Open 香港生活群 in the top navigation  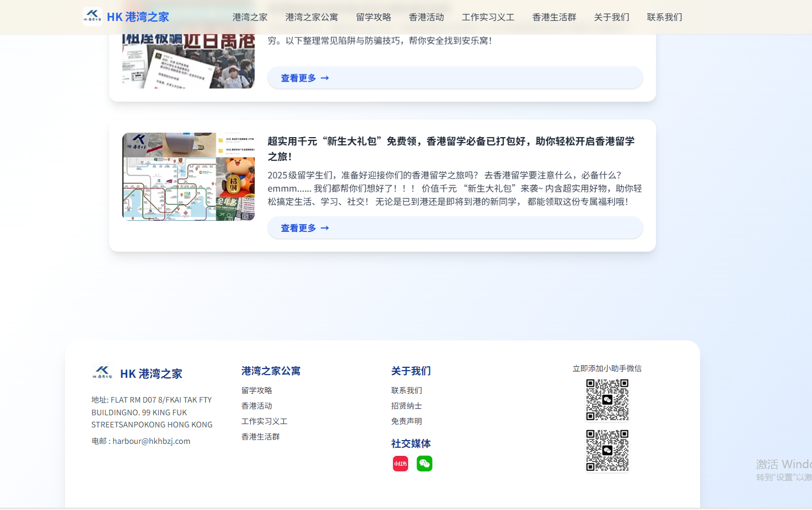[554, 17]
